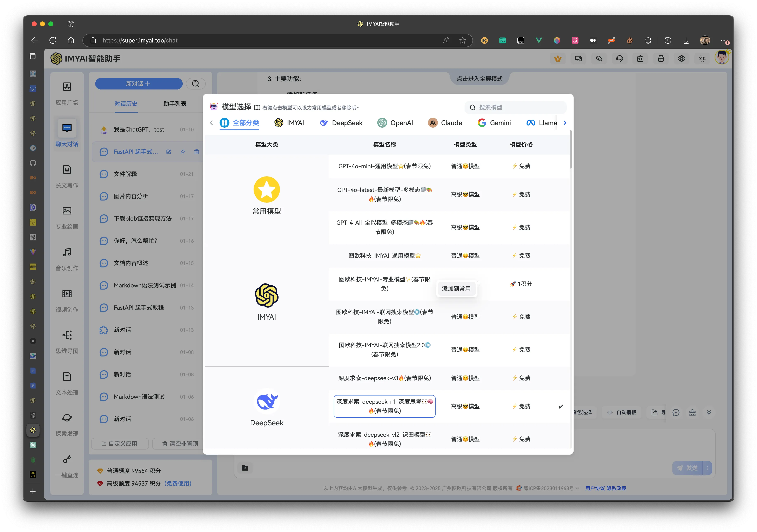Select the GPT-4o-mini-通用模型 row

pos(449,166)
